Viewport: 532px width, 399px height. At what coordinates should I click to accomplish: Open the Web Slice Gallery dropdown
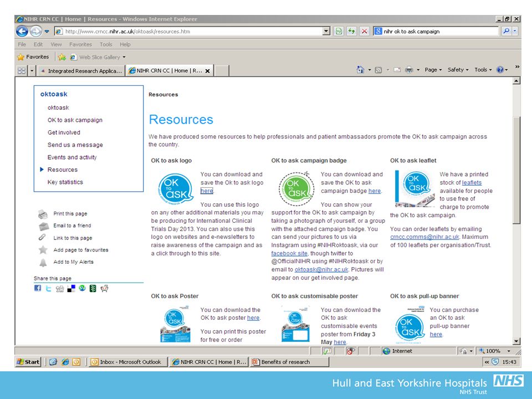(124, 57)
